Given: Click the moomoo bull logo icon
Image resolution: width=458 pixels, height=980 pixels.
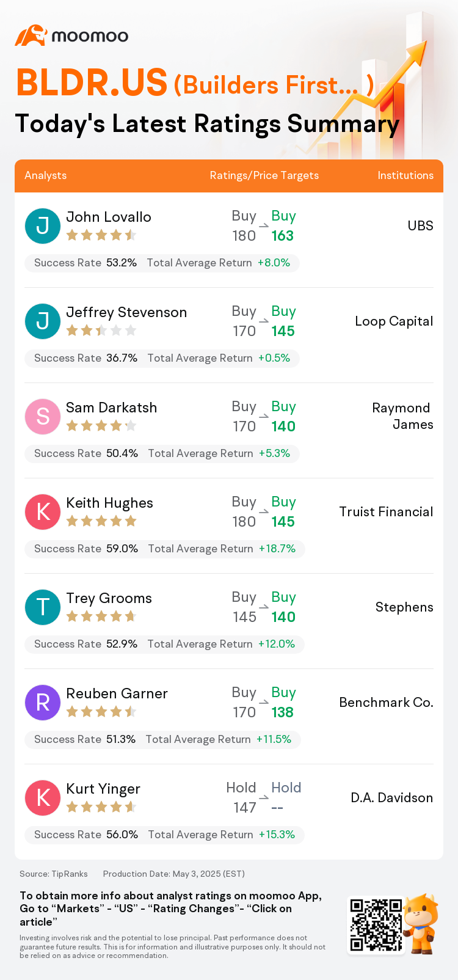Looking at the screenshot, I should click(x=31, y=36).
